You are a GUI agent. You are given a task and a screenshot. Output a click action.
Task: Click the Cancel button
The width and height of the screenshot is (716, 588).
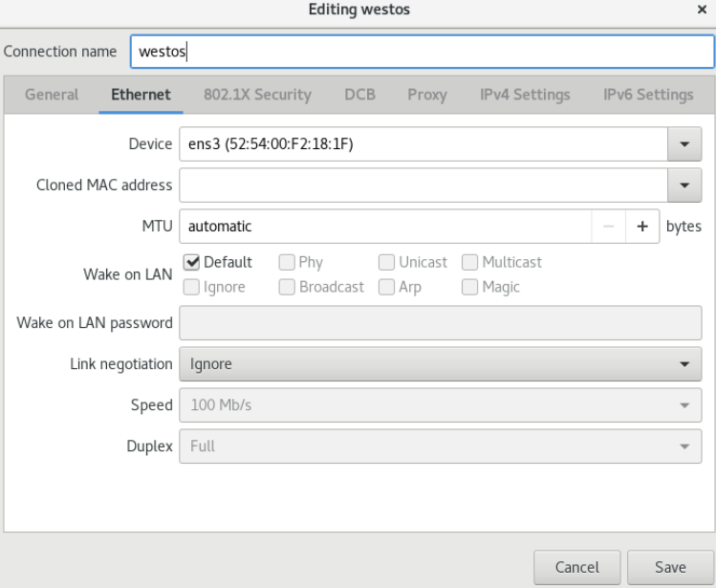576,567
